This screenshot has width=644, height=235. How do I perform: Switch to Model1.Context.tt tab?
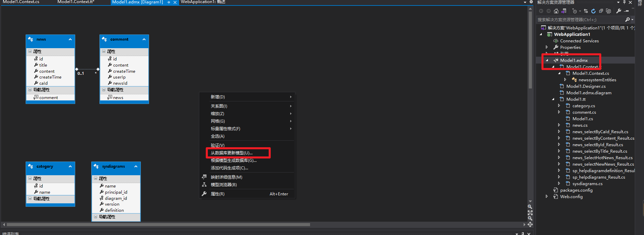76,2
